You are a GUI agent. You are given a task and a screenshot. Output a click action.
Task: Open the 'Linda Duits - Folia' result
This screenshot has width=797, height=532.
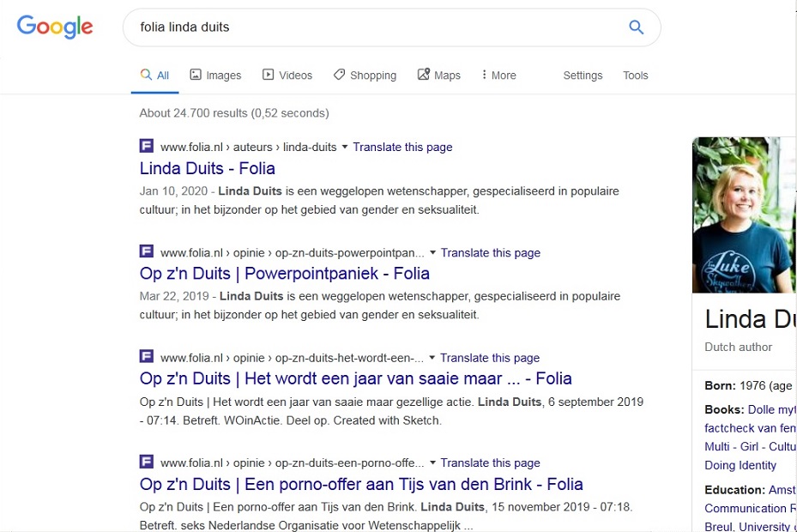coord(208,168)
